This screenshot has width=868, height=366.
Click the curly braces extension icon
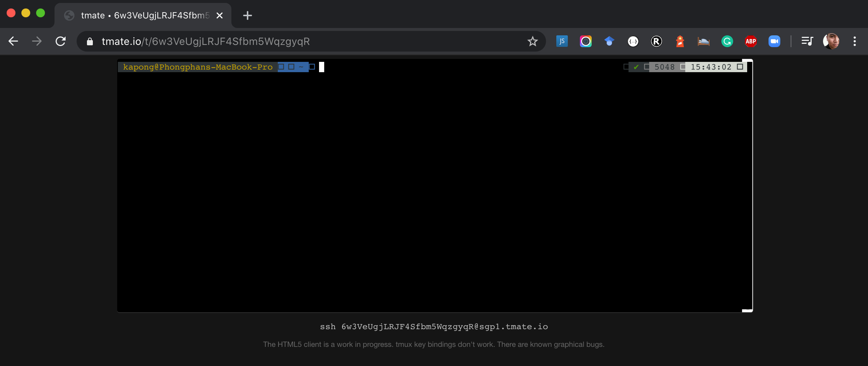pos(633,41)
